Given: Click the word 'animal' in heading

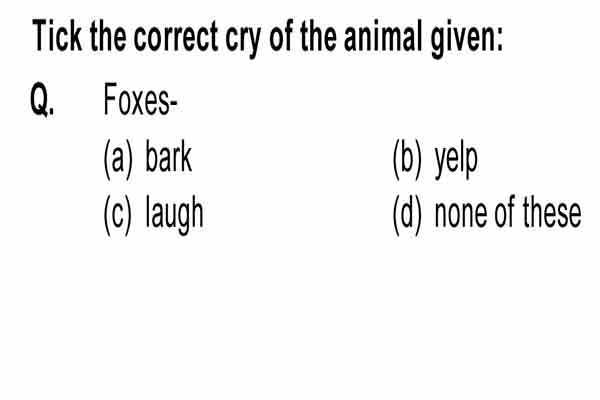Looking at the screenshot, I should (385, 36).
